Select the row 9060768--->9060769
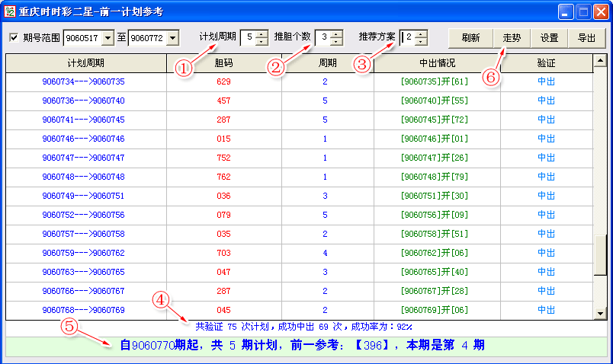 pyautogui.click(x=300, y=311)
